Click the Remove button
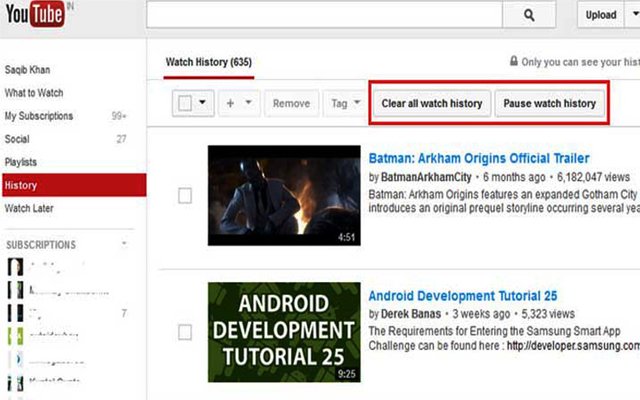This screenshot has height=400, width=640. [x=291, y=104]
